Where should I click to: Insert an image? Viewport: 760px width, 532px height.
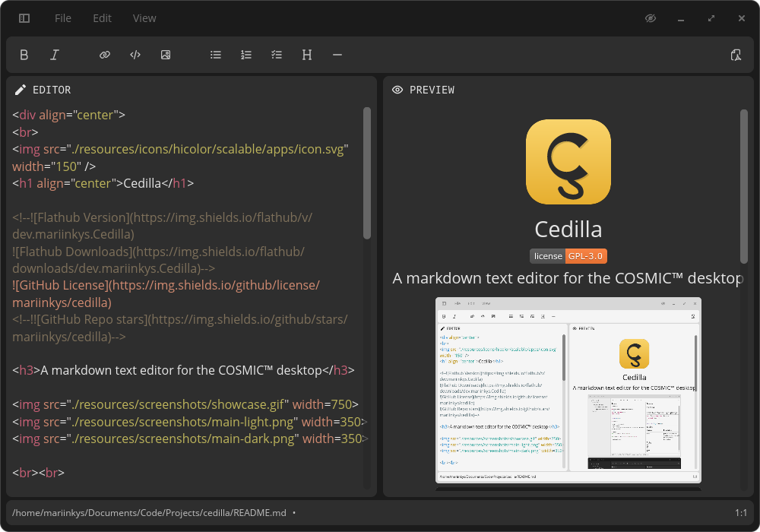coord(166,55)
